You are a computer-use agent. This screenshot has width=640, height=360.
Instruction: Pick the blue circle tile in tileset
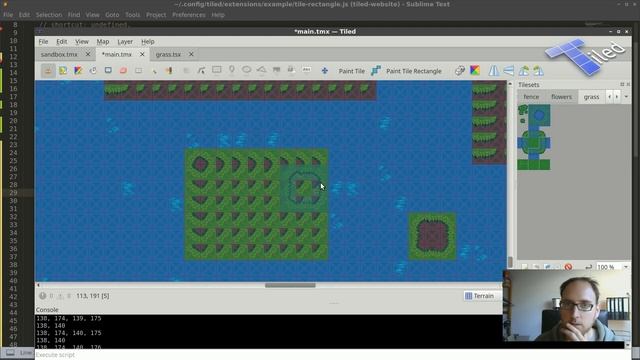click(539, 116)
